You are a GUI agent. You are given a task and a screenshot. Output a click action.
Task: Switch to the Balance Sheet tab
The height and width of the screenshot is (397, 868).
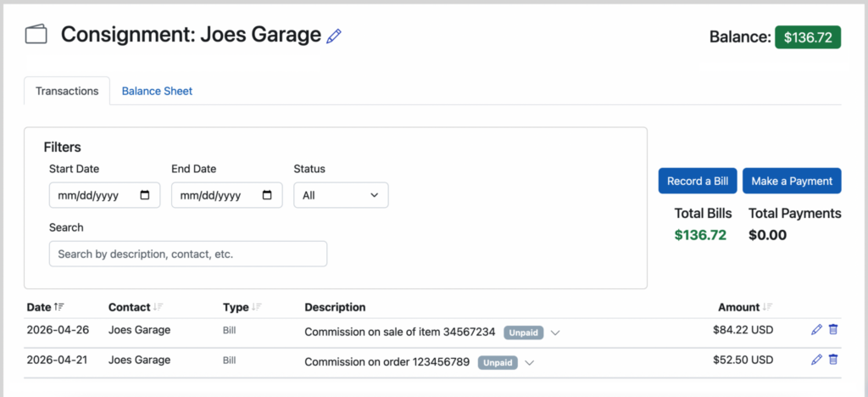point(157,92)
